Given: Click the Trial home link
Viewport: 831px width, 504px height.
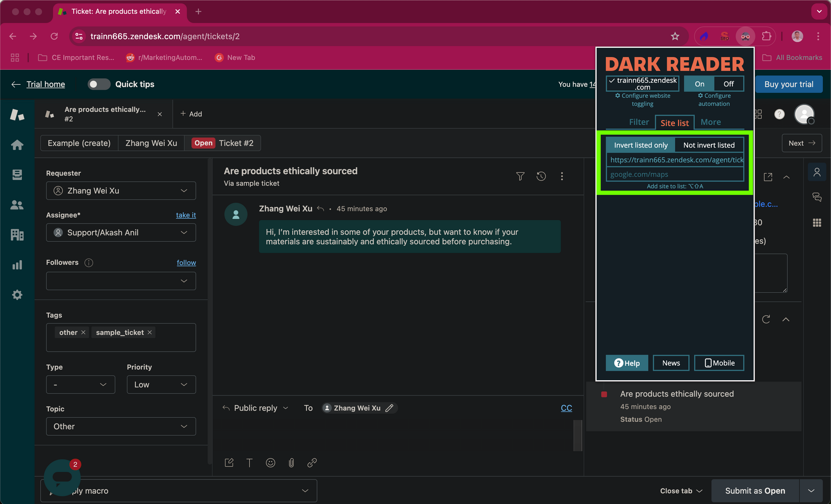Looking at the screenshot, I should [x=46, y=84].
